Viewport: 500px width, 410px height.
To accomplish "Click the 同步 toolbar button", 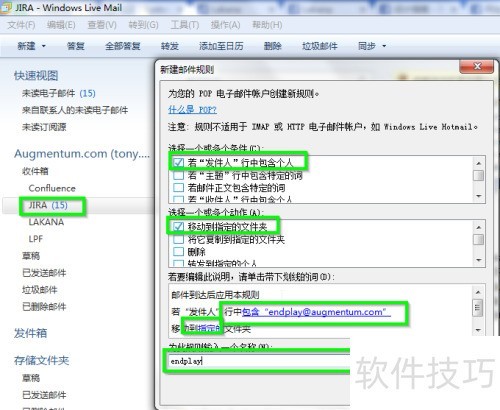I will point(367,46).
